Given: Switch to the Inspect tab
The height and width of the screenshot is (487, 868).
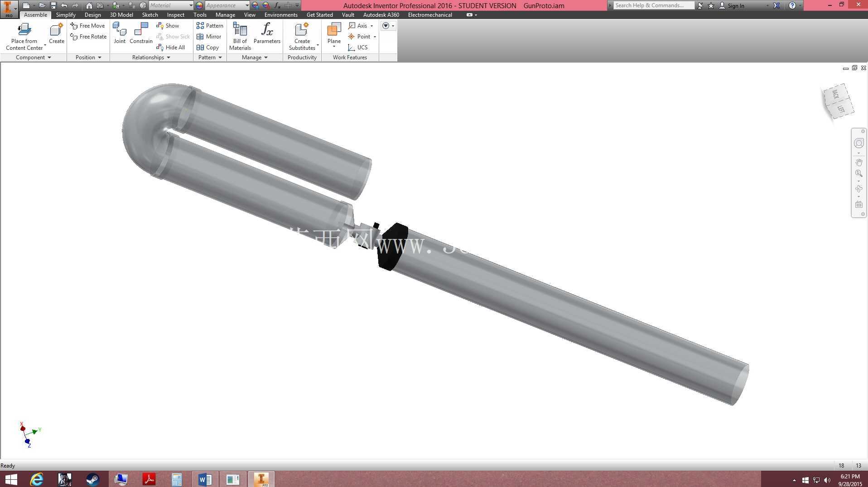Looking at the screenshot, I should [176, 15].
